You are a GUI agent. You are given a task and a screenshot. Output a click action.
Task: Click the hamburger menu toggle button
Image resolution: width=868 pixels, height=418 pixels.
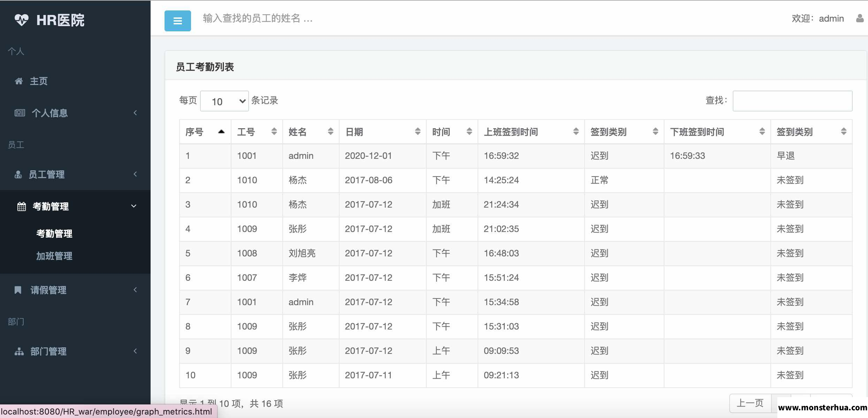coord(177,21)
